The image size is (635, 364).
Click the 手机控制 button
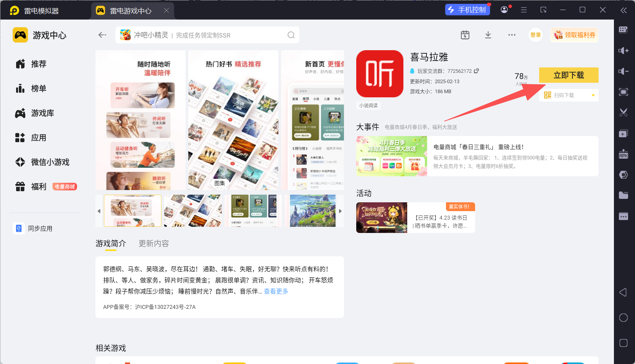tap(468, 10)
